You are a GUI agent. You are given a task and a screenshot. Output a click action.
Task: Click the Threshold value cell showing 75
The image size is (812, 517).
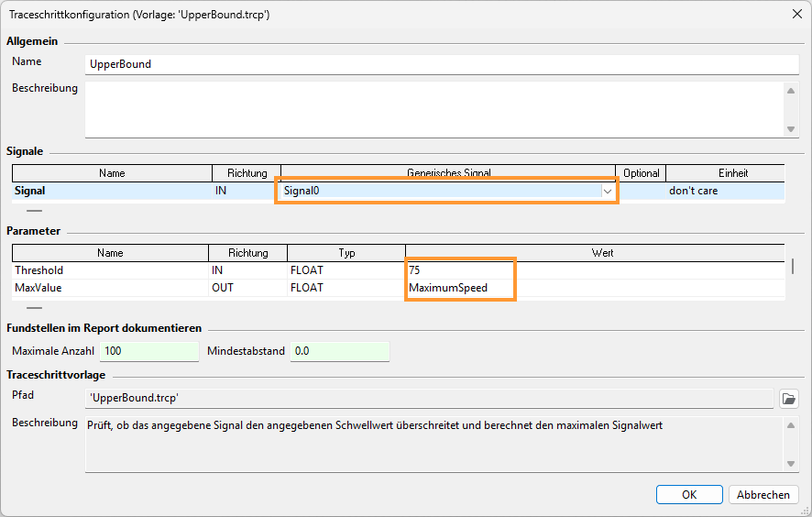595,270
